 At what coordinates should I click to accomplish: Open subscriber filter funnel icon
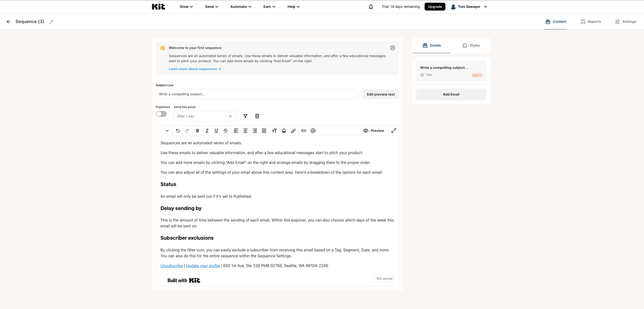245,116
